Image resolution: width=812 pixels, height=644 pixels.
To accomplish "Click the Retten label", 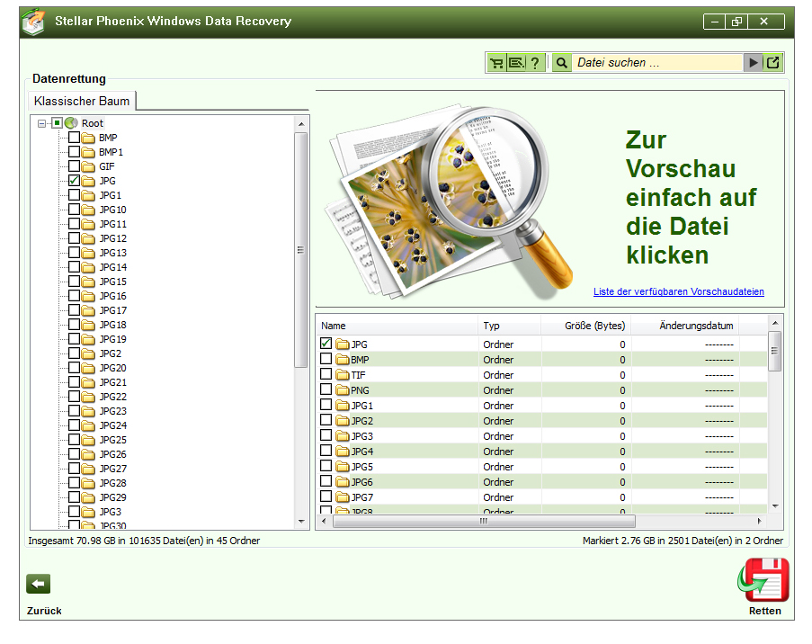I will click(765, 611).
